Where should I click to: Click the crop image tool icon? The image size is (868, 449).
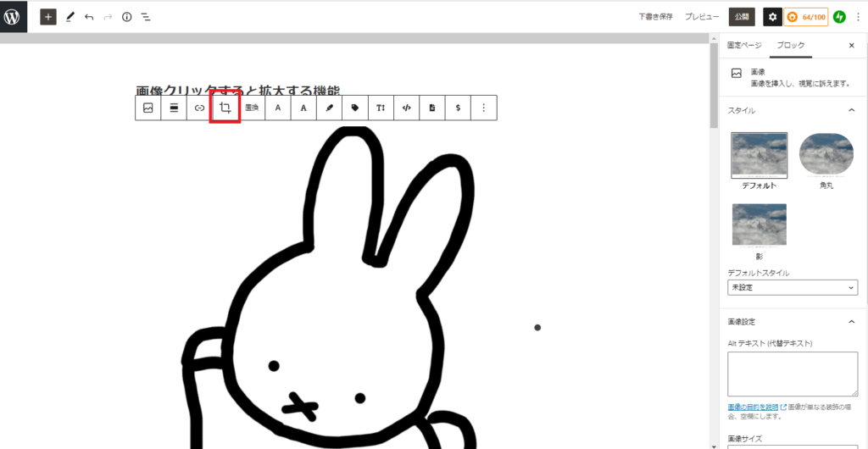point(225,108)
